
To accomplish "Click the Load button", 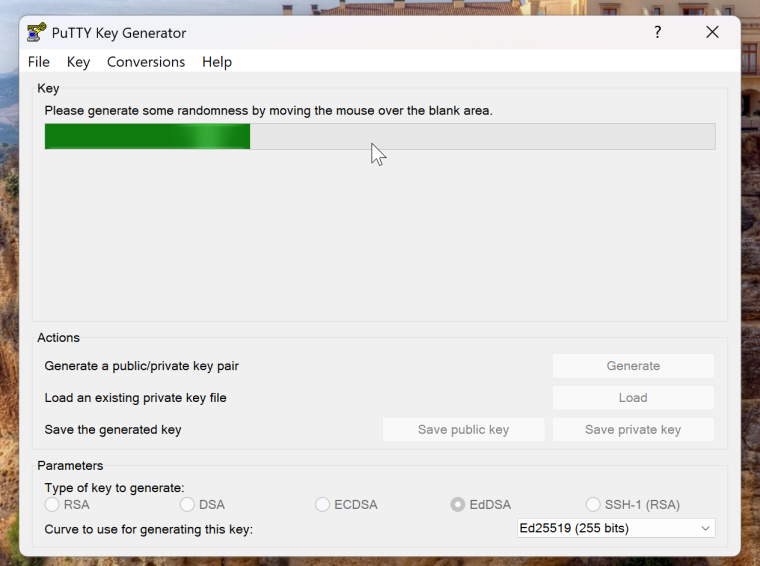I will tap(633, 398).
